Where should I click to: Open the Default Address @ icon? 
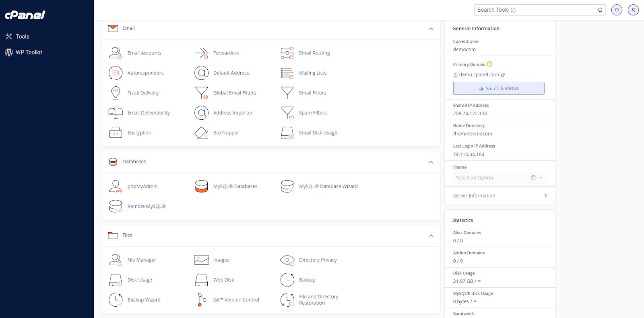pos(201,73)
